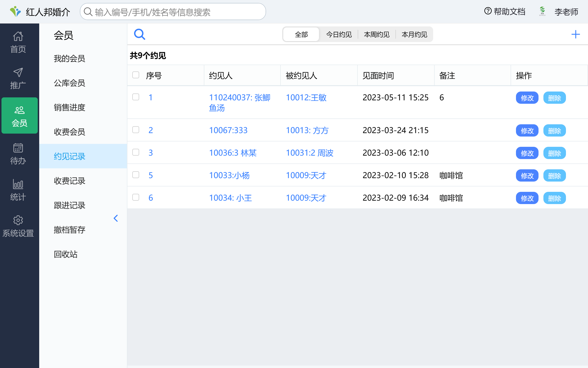Check the checkbox for row 3
The image size is (588, 368).
(x=136, y=152)
